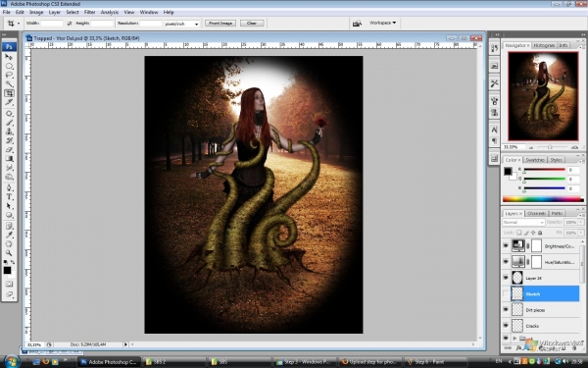This screenshot has height=368, width=588.
Task: Toggle lock image pixels brush icon
Action: [x=526, y=233]
